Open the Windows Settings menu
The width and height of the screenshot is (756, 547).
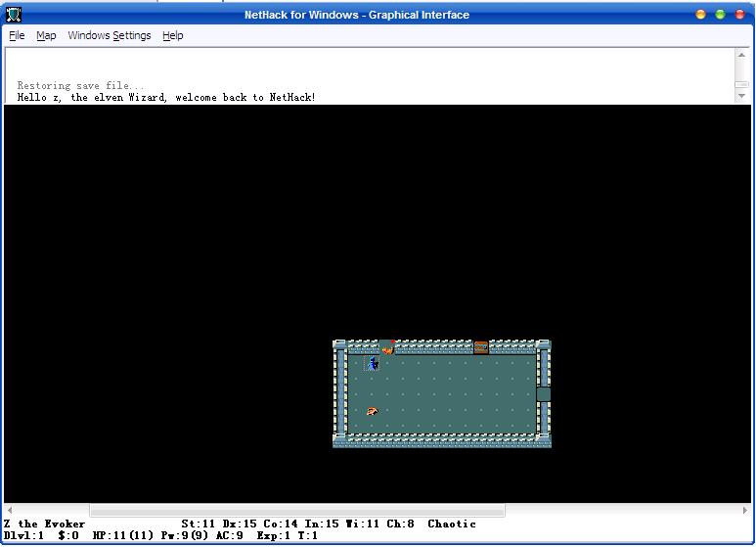coord(110,35)
